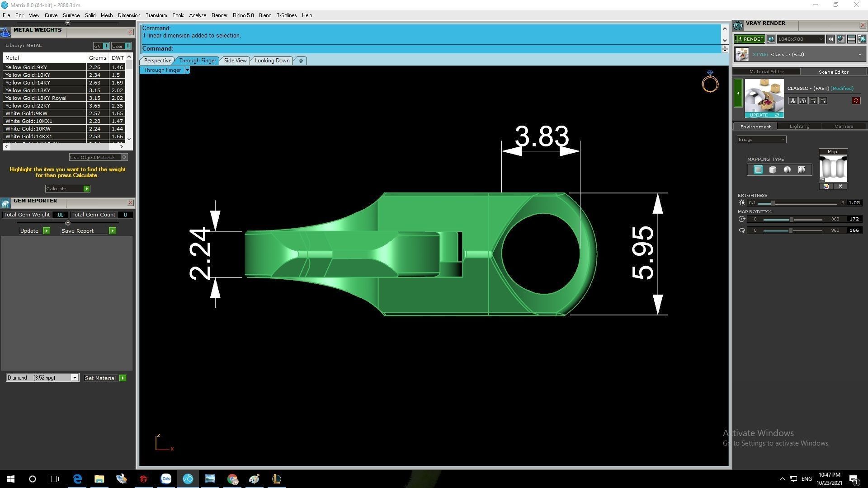
Task: Click the export scene folder icon
Action: click(x=823, y=101)
